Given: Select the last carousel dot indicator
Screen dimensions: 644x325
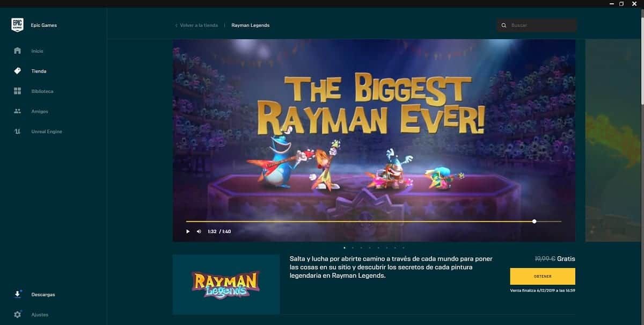Looking at the screenshot, I should [404, 248].
